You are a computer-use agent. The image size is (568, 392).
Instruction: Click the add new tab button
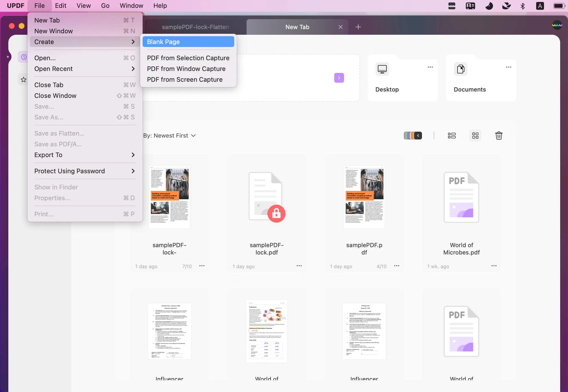pyautogui.click(x=358, y=27)
